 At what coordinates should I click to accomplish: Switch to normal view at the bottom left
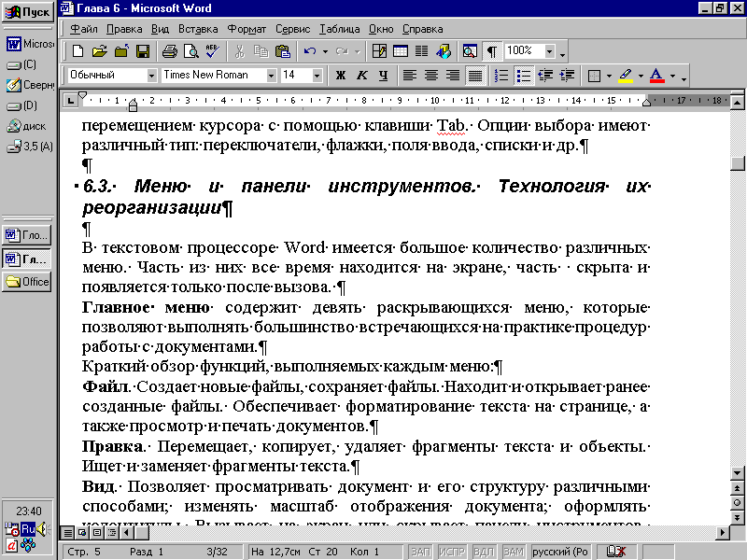[x=68, y=532]
